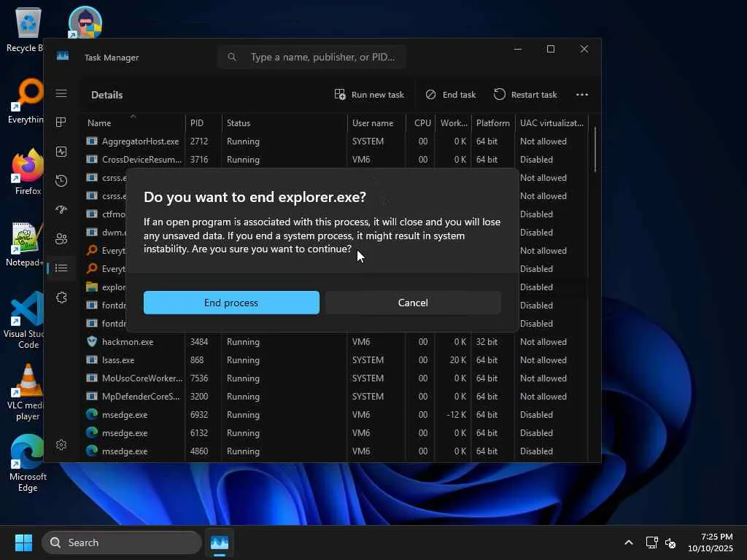Click Restart task in toolbar
This screenshot has width=747, height=560.
[525, 95]
